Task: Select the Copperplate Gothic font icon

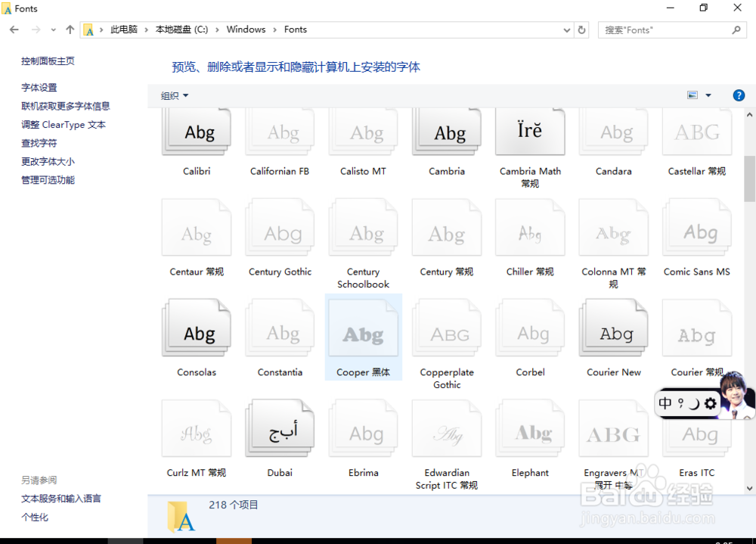Action: [447, 328]
